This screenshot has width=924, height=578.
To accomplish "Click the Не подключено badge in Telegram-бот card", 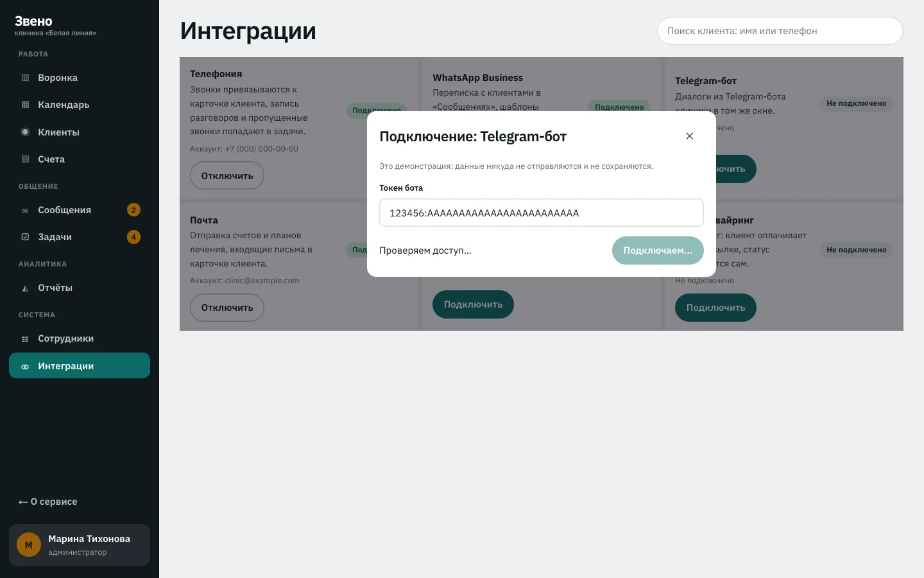I will pos(856,103).
